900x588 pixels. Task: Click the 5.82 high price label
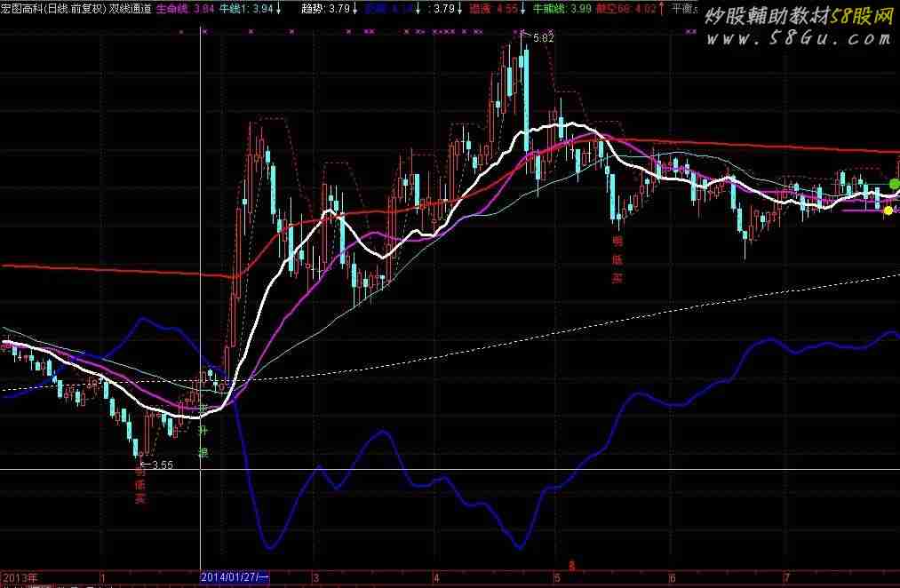[x=543, y=38]
